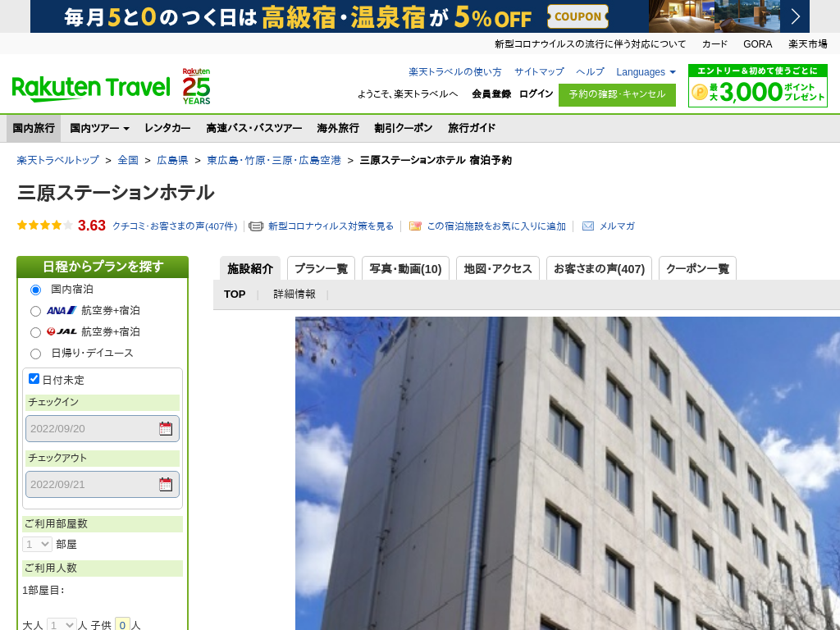
Task: Click the 子供 child count field
Action: tap(123, 624)
